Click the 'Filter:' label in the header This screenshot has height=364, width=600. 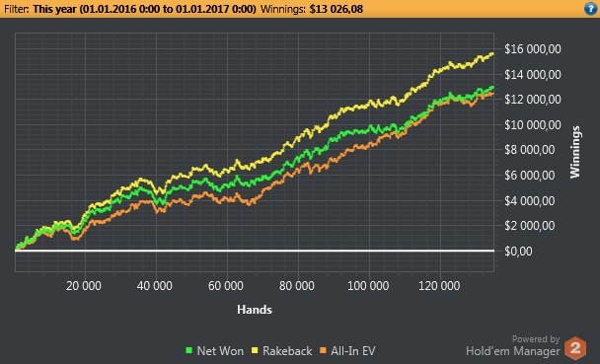click(17, 9)
